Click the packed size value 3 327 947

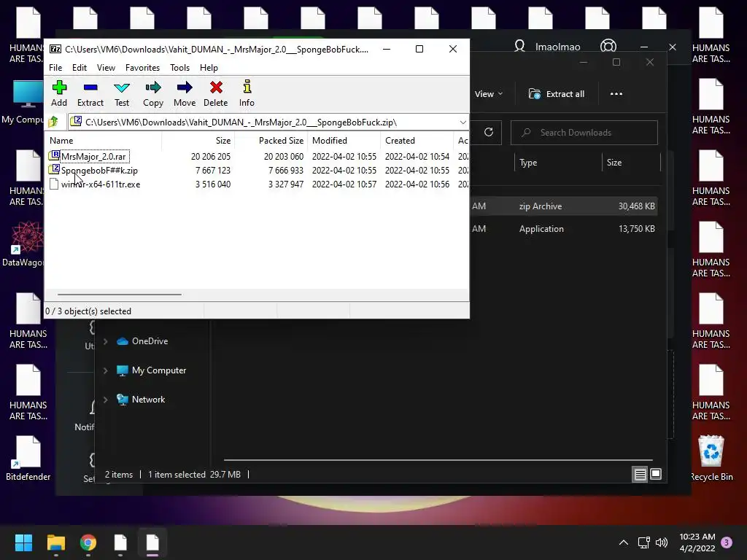click(x=286, y=184)
